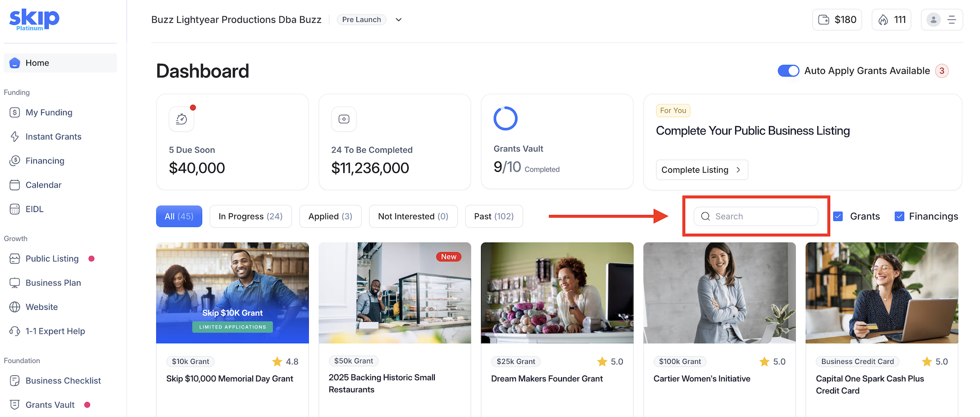Click the For You label
This screenshot has width=980, height=417.
[673, 110]
